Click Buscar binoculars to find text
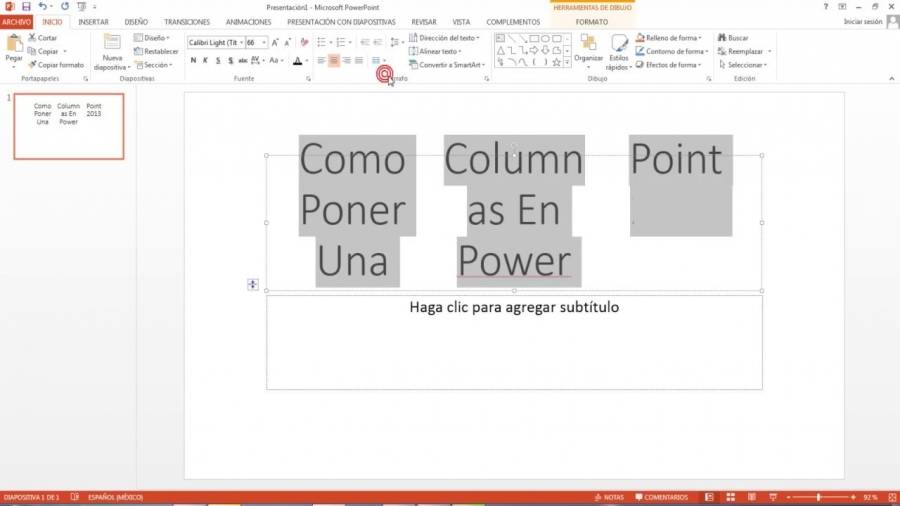The width and height of the screenshot is (900, 506). (x=733, y=38)
